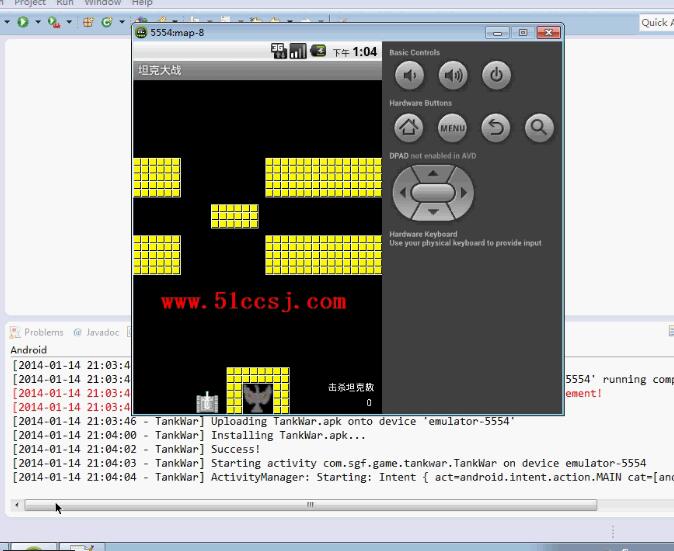
Task: Expand the external tools dropdown arrow
Action: click(69, 21)
